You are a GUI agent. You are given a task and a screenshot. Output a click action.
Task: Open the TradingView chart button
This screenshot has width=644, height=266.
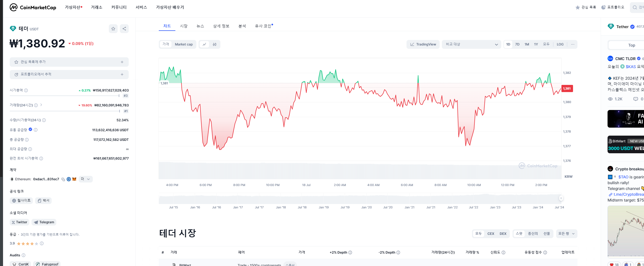pos(423,44)
